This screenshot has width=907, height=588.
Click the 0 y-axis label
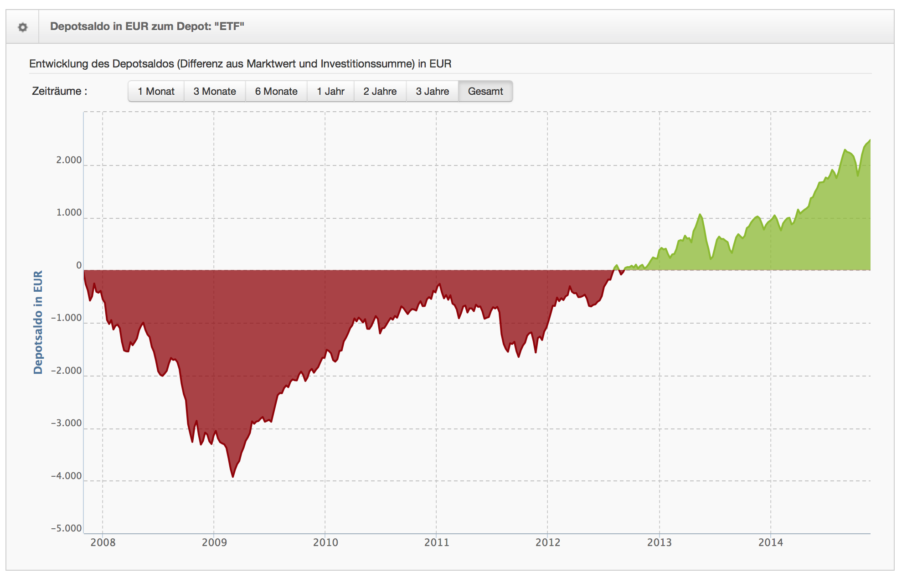79,265
